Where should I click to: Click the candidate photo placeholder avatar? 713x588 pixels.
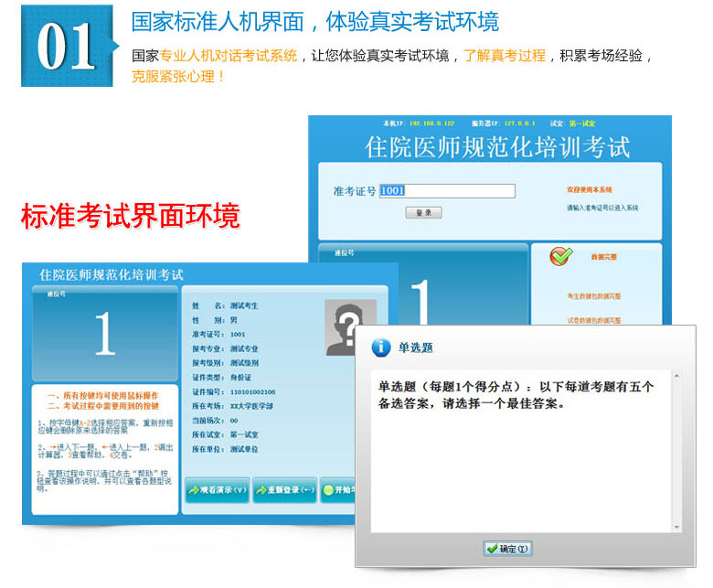[x=350, y=326]
